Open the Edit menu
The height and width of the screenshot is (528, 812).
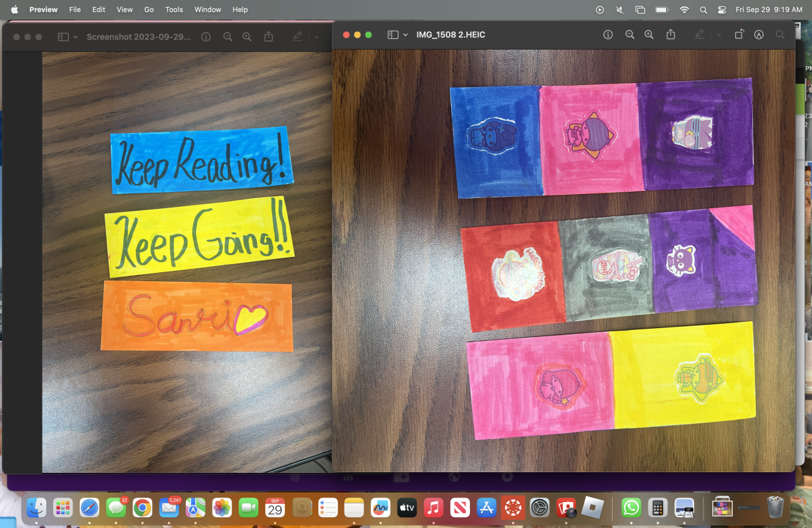click(98, 10)
